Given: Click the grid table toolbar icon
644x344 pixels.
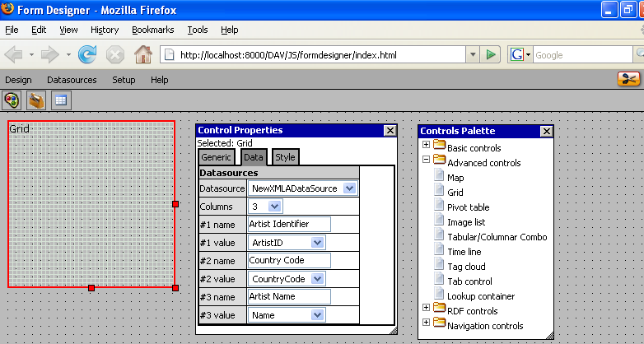Looking at the screenshot, I should [60, 100].
